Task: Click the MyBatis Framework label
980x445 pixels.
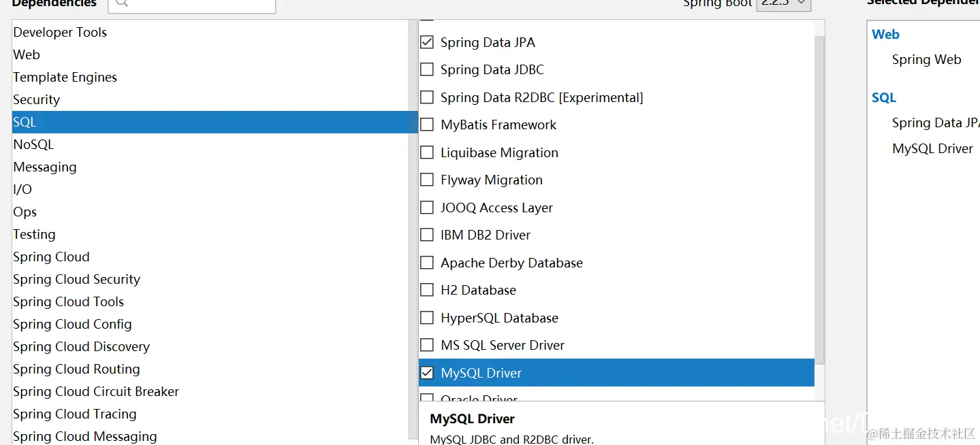Action: [x=499, y=125]
